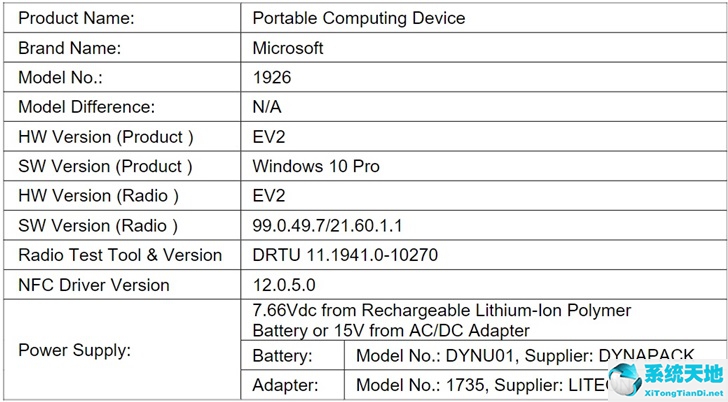Select the Product Name label cell
The width and height of the screenshot is (728, 402).
coord(122,18)
